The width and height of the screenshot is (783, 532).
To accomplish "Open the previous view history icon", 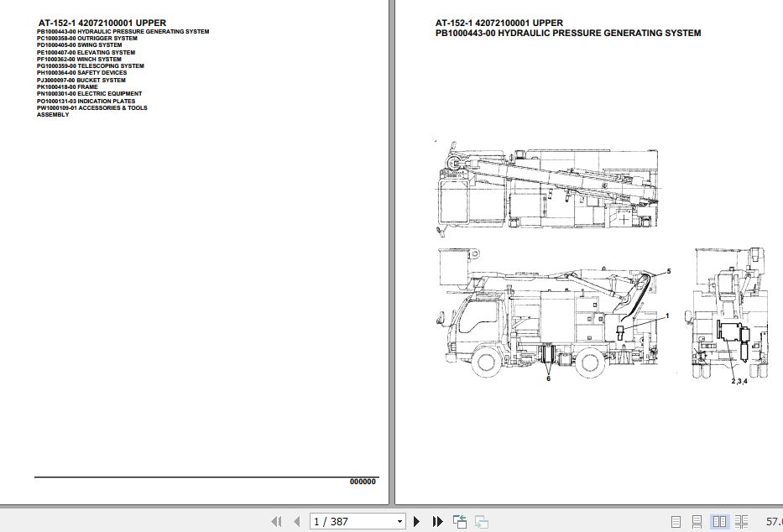I will pyautogui.click(x=460, y=521).
